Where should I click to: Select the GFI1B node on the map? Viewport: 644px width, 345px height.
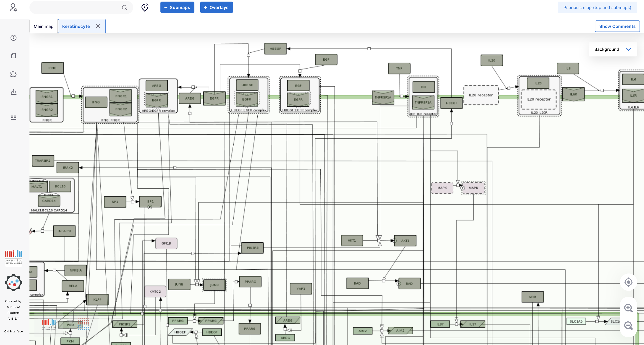pos(166,243)
